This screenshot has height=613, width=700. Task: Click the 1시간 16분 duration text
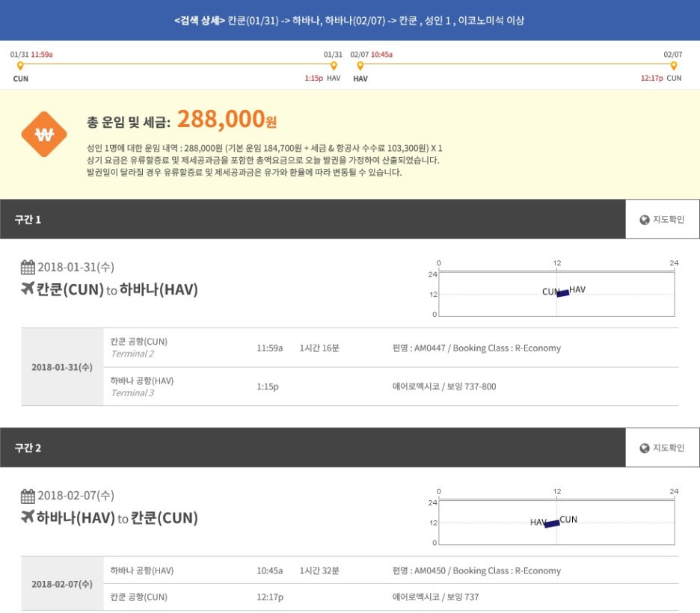point(319,348)
